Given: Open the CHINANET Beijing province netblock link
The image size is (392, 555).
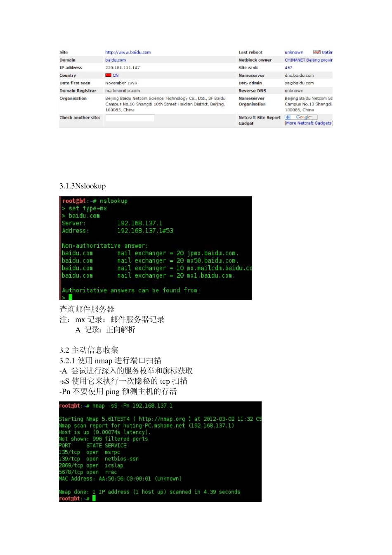Looking at the screenshot, I should click(x=308, y=60).
